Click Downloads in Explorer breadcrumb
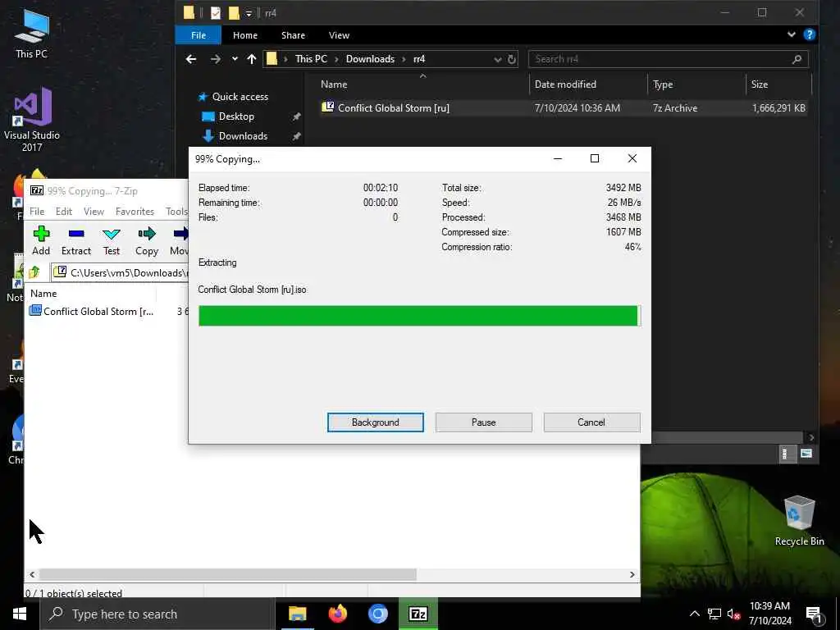This screenshot has height=630, width=840. (370, 59)
